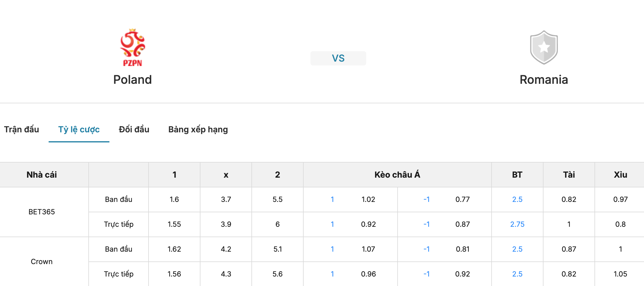
Task: Click BET365 Trực tiếp home odds 1.55
Action: click(174, 224)
